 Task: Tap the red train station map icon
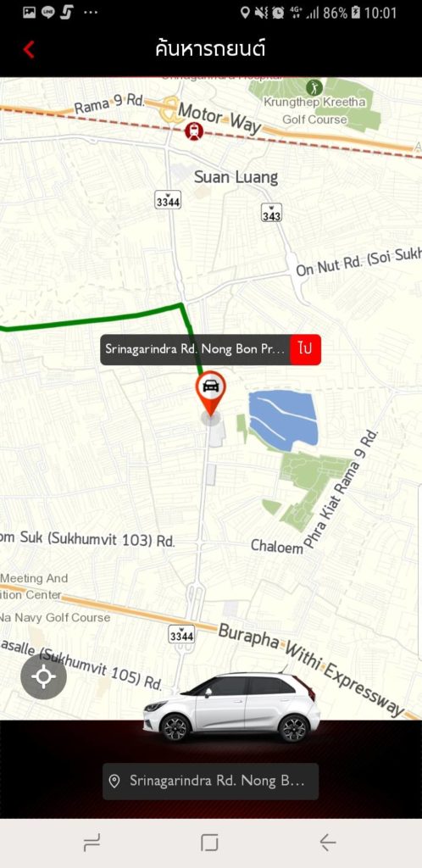194,131
